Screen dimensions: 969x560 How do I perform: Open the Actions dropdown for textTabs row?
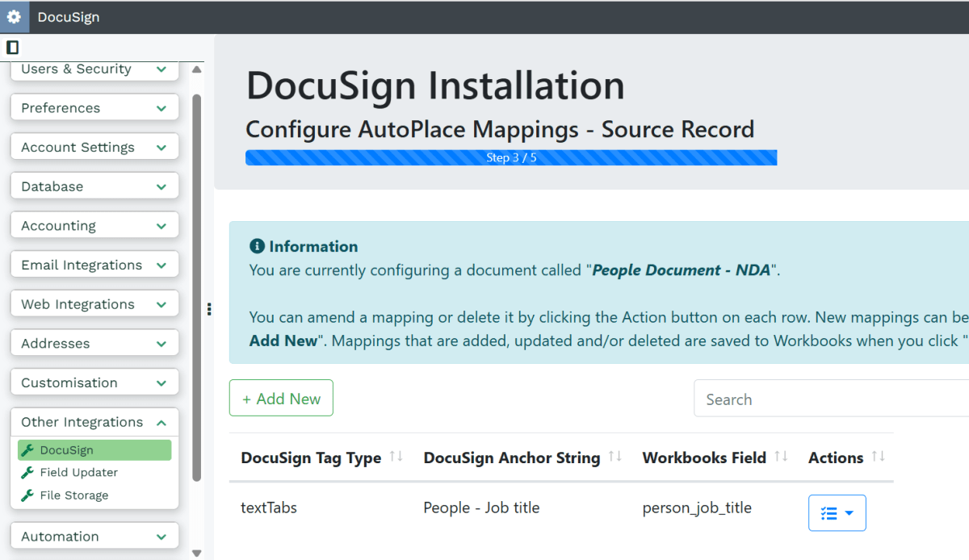(837, 513)
